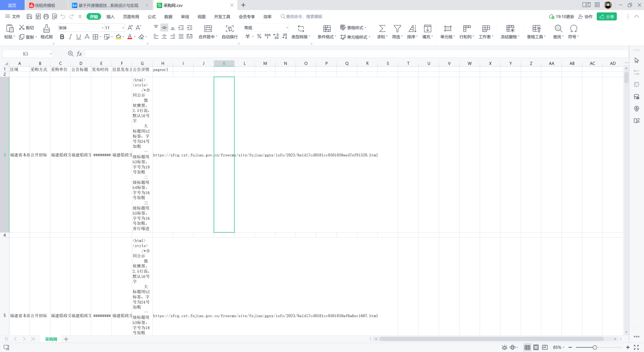This screenshot has height=352, width=644.
Task: Click the zoom slider handle
Action: (595, 347)
